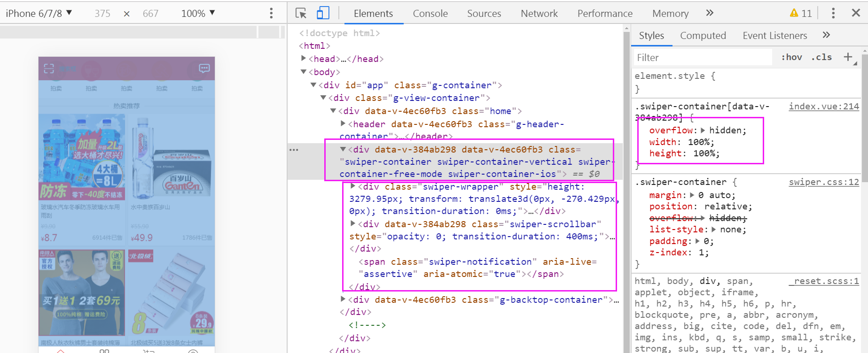Open DevTools customize menu (three dots)
This screenshot has height=353, width=868.
833,13
